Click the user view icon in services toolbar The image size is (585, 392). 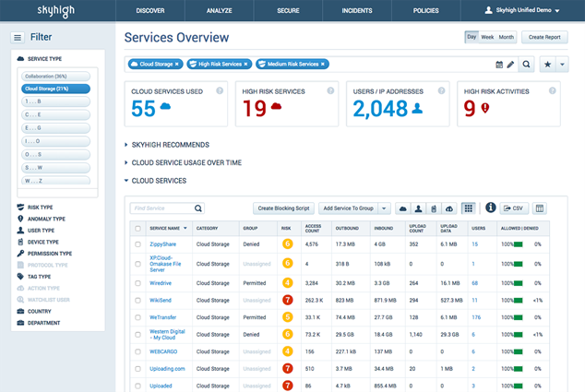tap(417, 208)
